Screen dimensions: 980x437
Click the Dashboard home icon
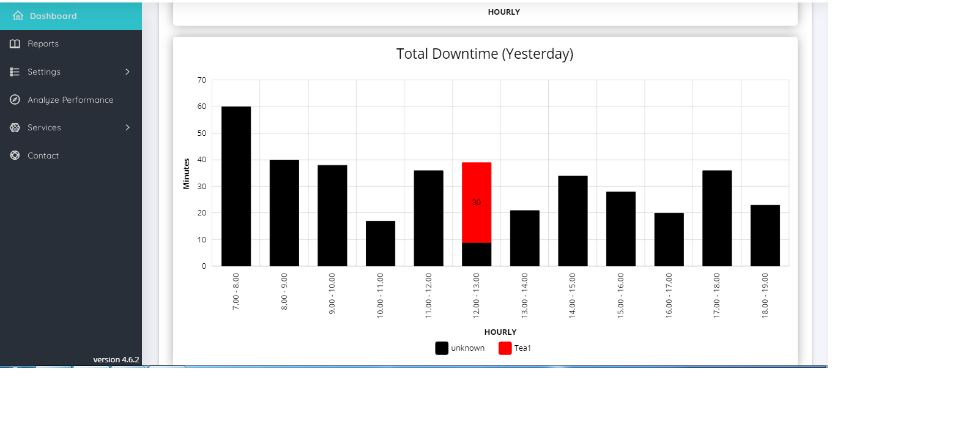click(x=18, y=16)
